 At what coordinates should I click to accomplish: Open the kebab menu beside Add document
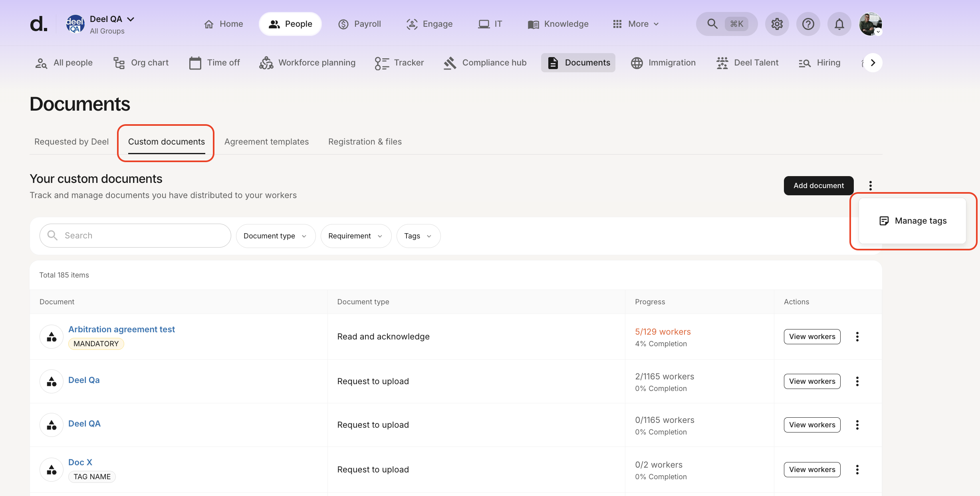pyautogui.click(x=870, y=186)
